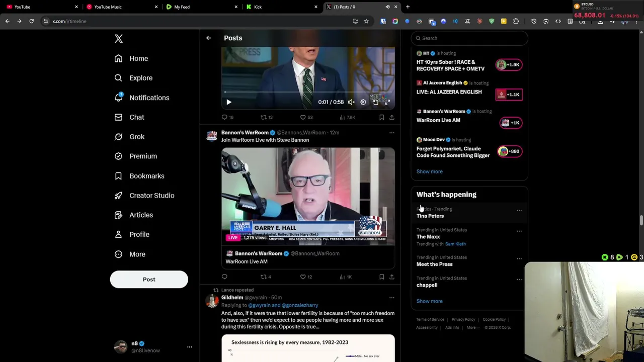Open Explore in sidebar
Image resolution: width=644 pixels, height=362 pixels.
(x=133, y=78)
